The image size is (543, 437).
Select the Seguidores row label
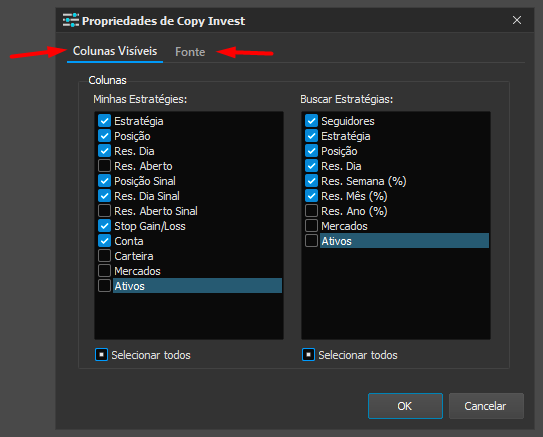[x=348, y=121]
